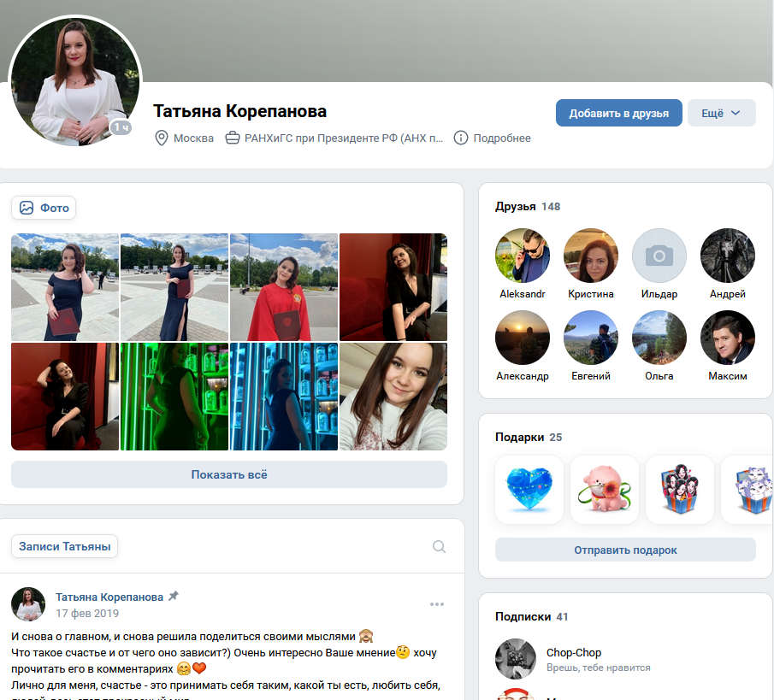
Task: Open the blue heart gift
Action: click(529, 490)
